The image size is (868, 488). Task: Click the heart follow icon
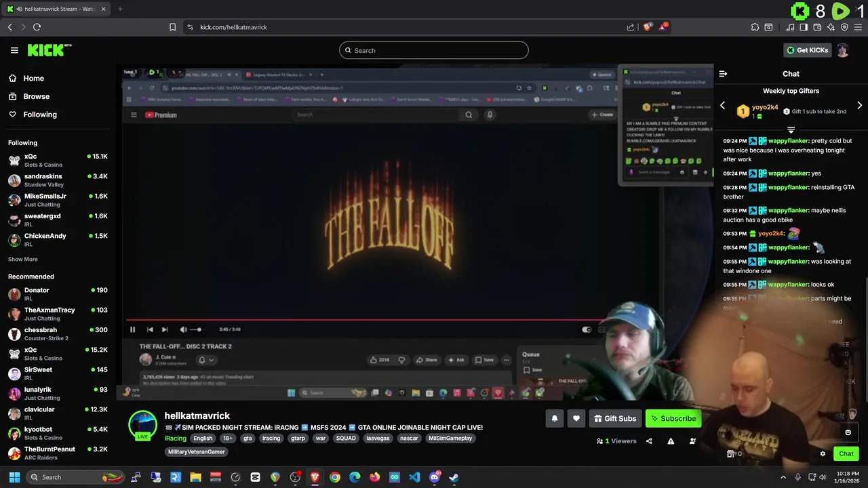(576, 419)
